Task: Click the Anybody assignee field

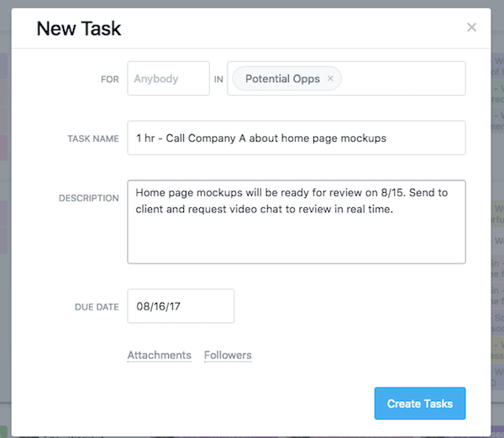Action: point(168,79)
